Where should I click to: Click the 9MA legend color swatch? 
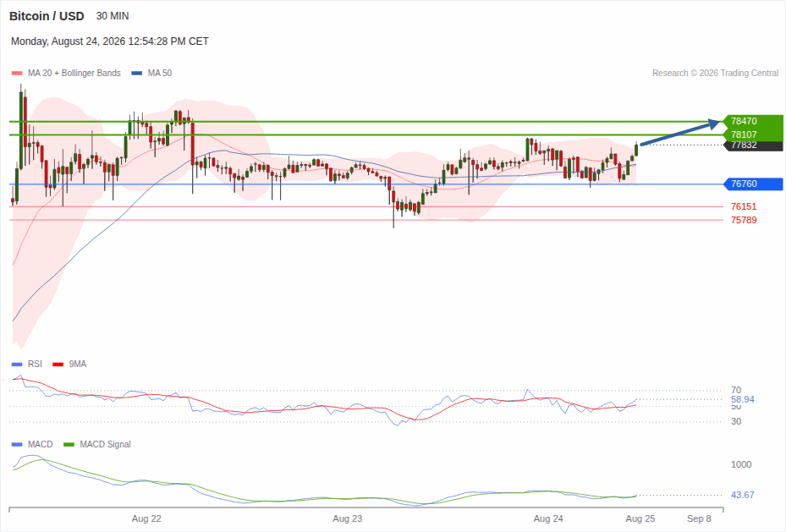pos(58,365)
